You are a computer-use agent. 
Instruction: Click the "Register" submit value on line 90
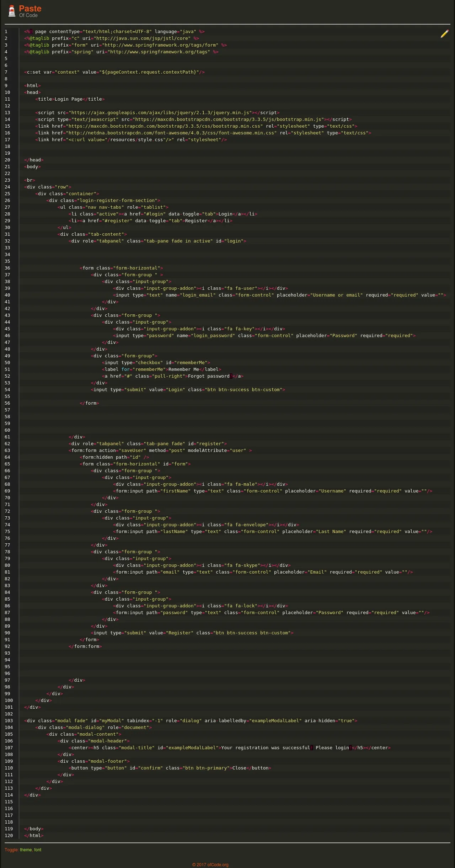(x=180, y=633)
